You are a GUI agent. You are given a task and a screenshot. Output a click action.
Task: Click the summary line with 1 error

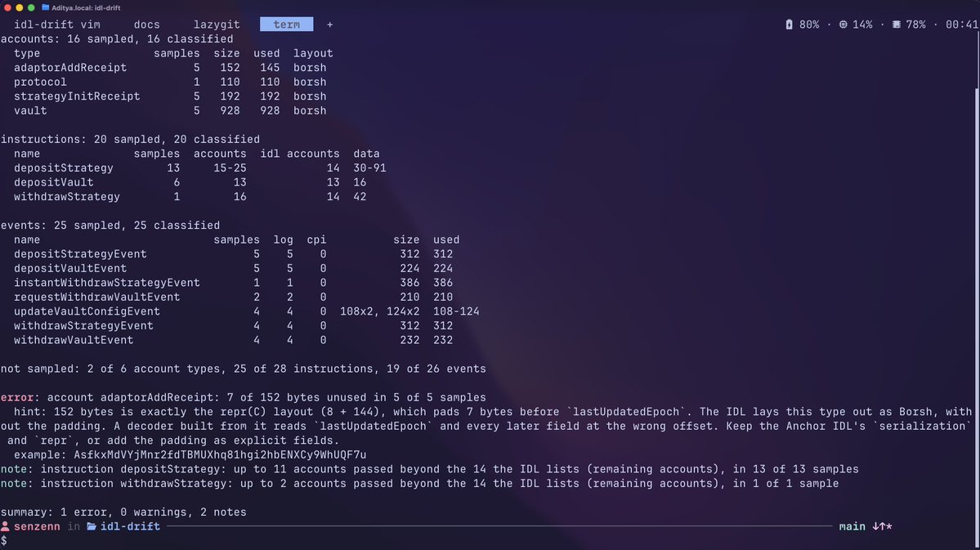point(123,512)
